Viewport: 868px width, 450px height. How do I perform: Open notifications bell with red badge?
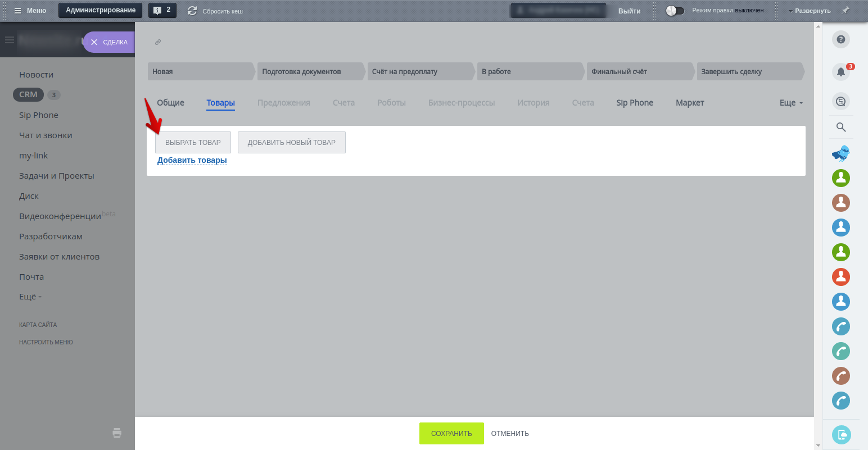pos(841,72)
